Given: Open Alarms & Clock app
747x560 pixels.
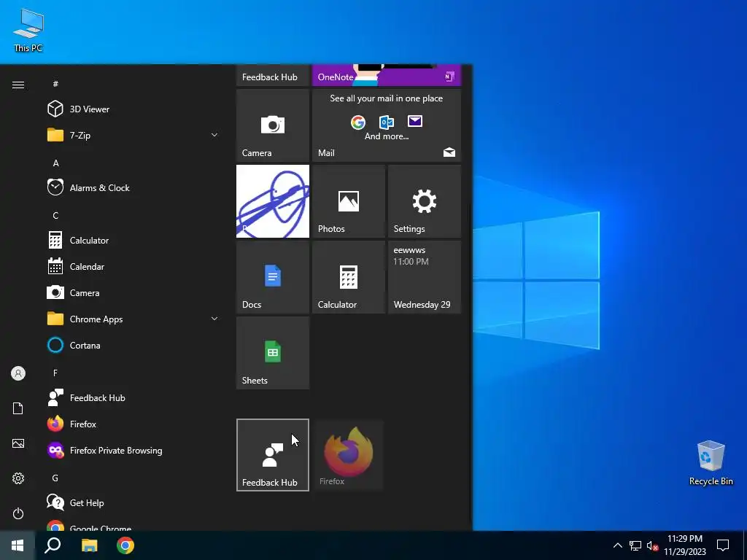Looking at the screenshot, I should (x=133, y=187).
